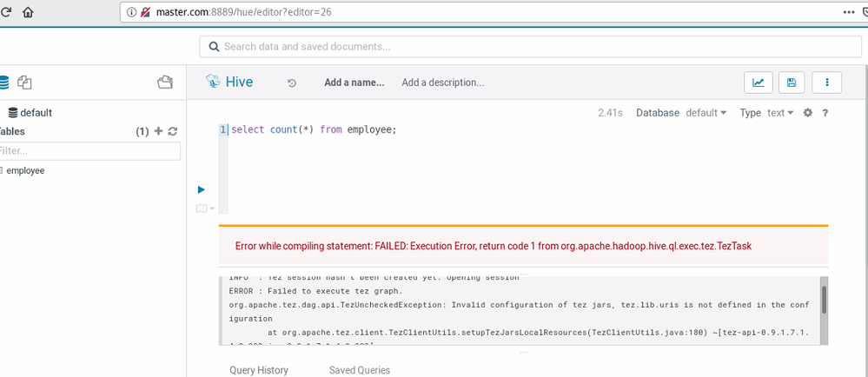The width and height of the screenshot is (868, 377).
Task: Click the TezUncheckedException log line
Action: [519, 312]
